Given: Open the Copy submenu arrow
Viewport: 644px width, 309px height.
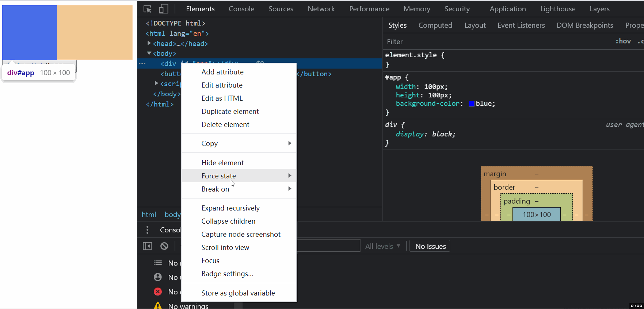Looking at the screenshot, I should click(290, 143).
